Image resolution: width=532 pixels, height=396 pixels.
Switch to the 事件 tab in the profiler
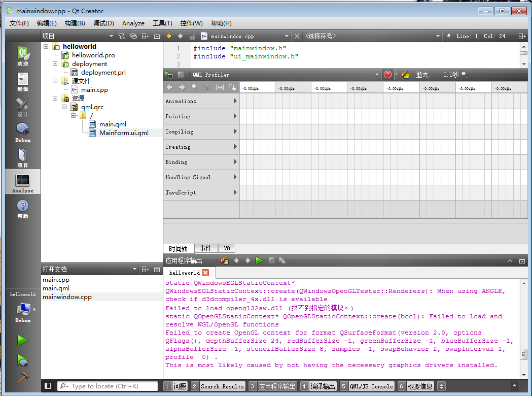click(205, 248)
